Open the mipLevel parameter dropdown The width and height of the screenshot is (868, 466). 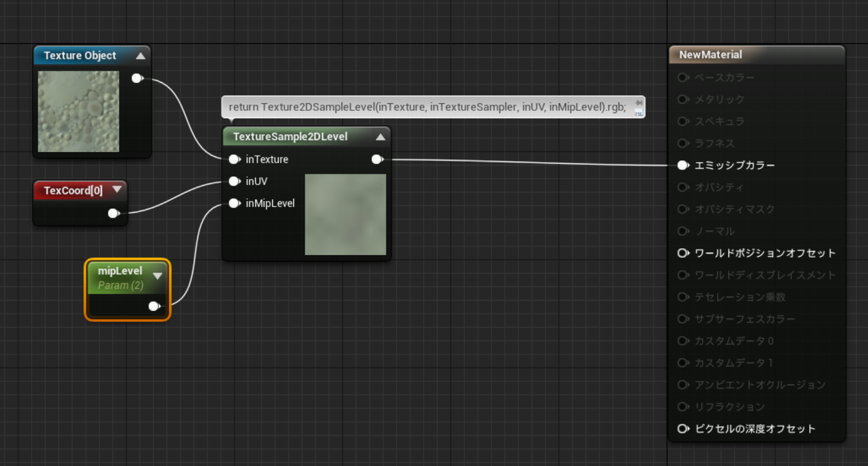click(x=158, y=275)
